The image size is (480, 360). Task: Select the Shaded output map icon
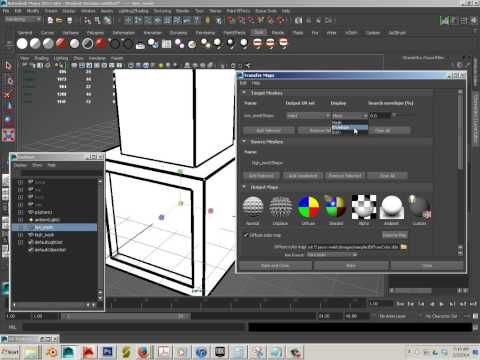[336, 207]
